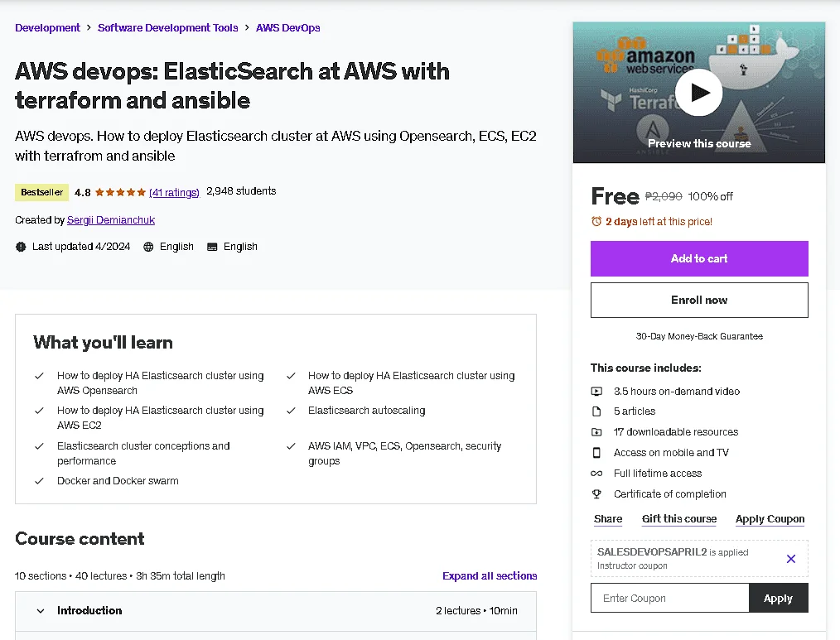Click the checkmark beside Elasticsearch autoscaling
840x640 pixels.
click(291, 411)
